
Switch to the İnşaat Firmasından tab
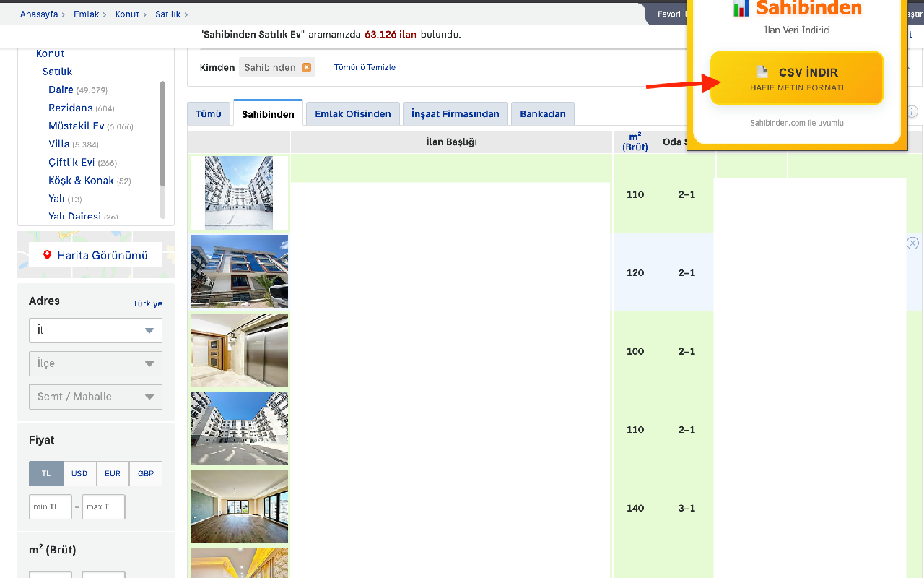click(456, 114)
